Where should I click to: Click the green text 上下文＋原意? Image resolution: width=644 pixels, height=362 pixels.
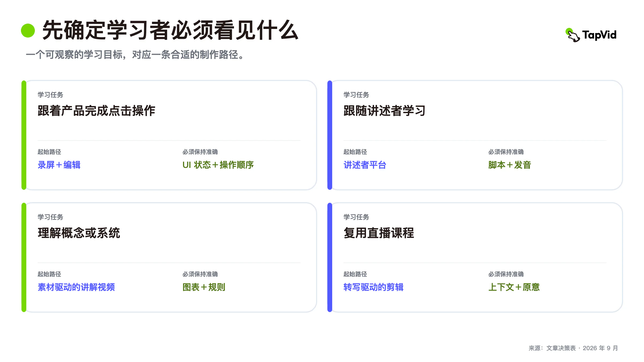(x=514, y=287)
